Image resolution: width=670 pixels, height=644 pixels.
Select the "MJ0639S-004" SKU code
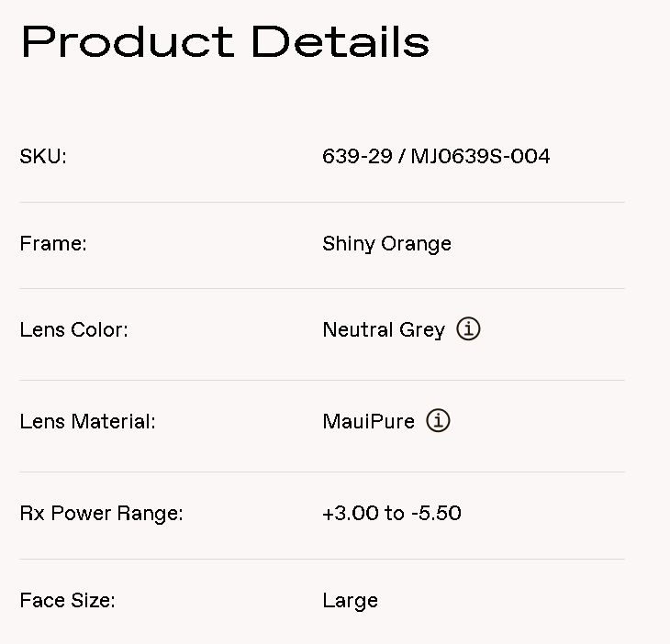[480, 157]
